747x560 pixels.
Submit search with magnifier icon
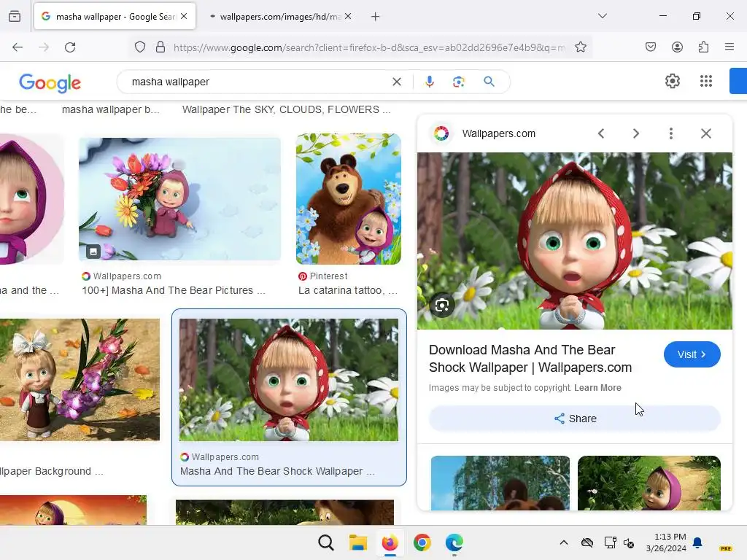pos(489,82)
